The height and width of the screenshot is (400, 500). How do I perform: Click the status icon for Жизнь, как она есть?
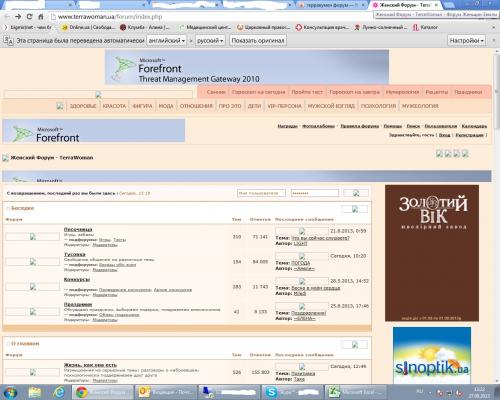[33, 372]
